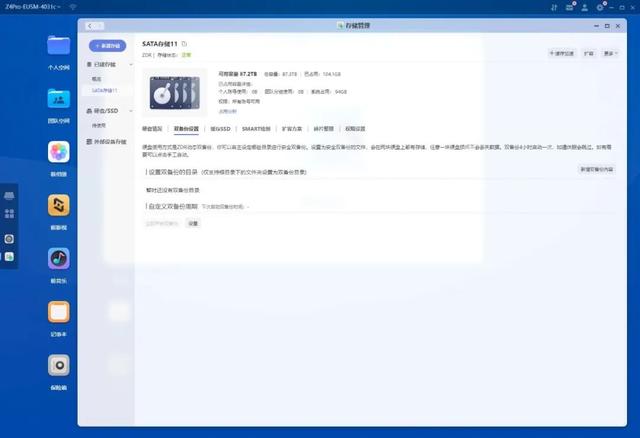
Task: Open the 个人空间 folder desktop icon
Action: click(x=58, y=45)
